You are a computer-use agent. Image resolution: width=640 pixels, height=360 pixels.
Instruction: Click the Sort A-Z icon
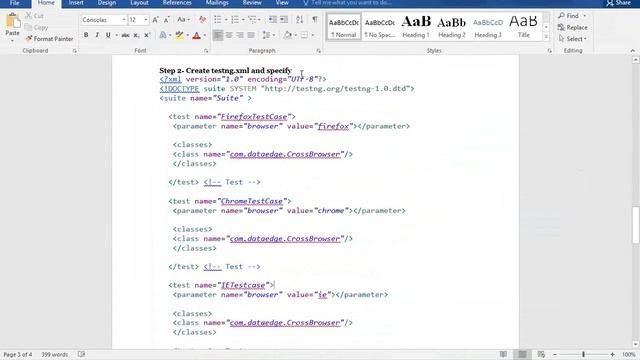300,20
